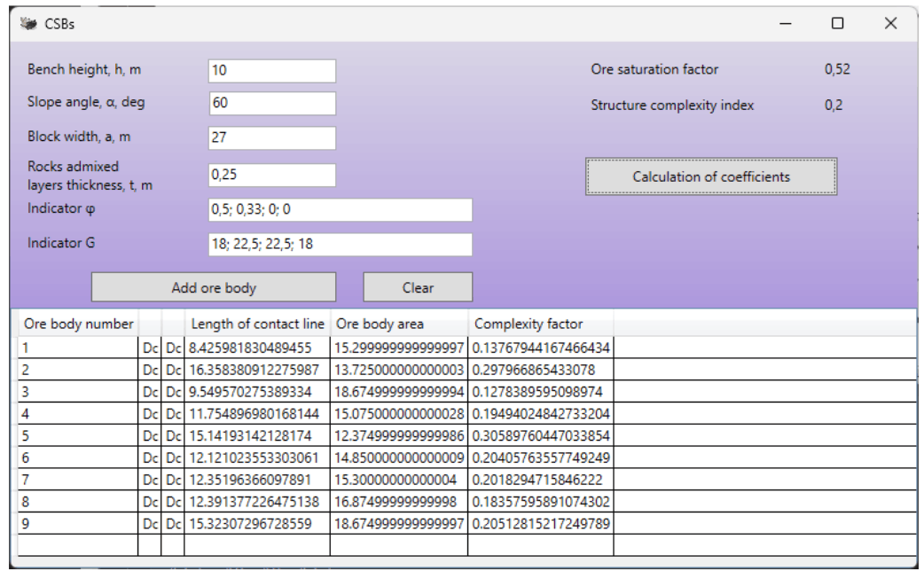This screenshot has height=579, width=924.
Task: Focus the rocks admixed layers thickness field
Action: point(272,175)
